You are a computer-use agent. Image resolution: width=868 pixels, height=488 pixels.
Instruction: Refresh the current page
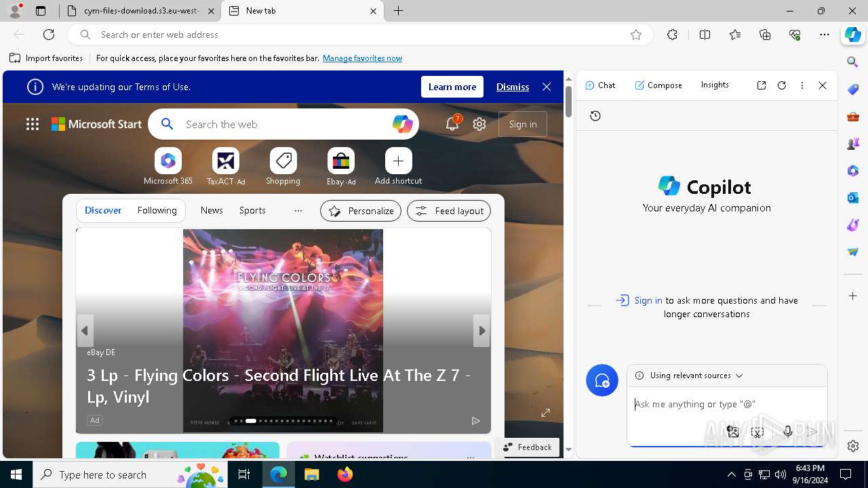(x=49, y=35)
